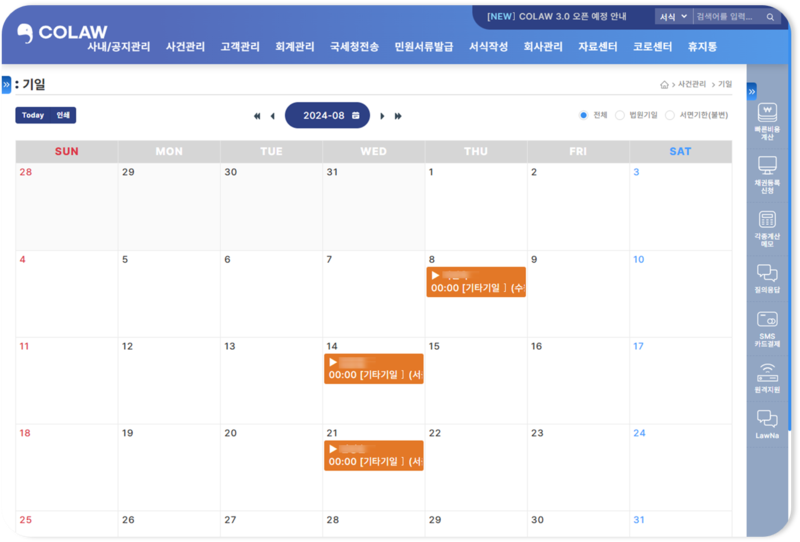Open the 회계관리 menu

pos(294,47)
